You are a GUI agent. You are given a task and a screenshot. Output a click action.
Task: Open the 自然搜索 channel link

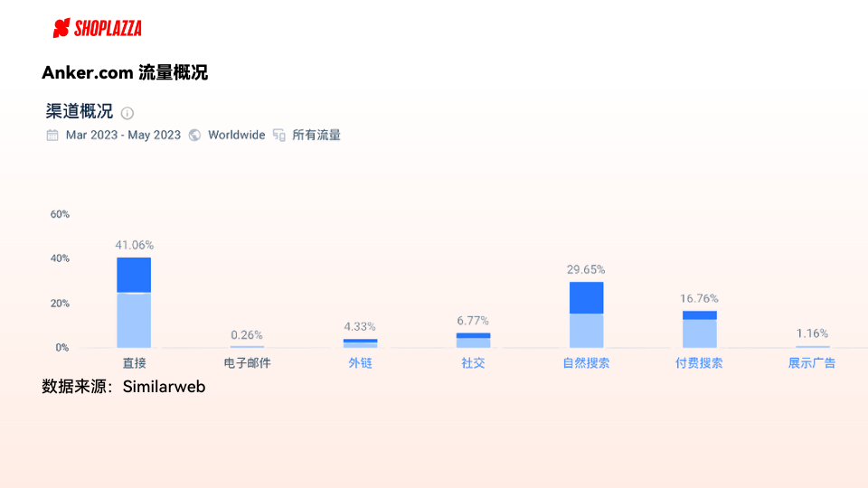tap(586, 363)
